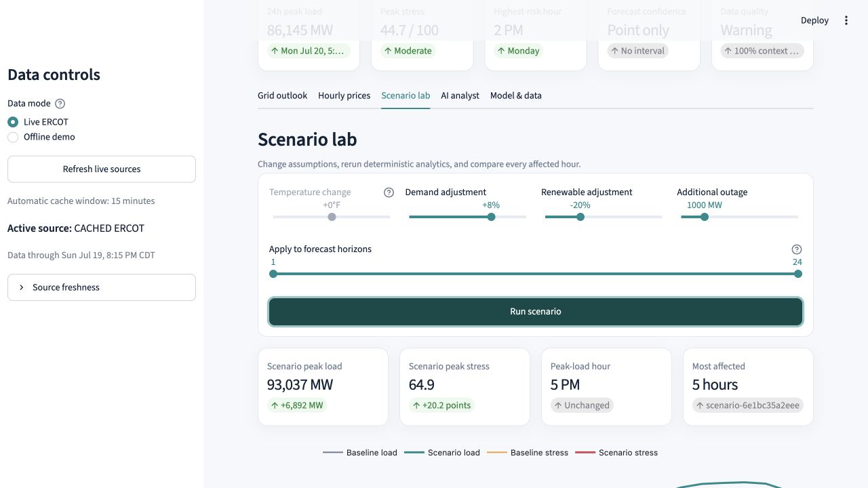Viewport: 868px width, 488px height.
Task: Click the Deploy button
Action: click(814, 20)
